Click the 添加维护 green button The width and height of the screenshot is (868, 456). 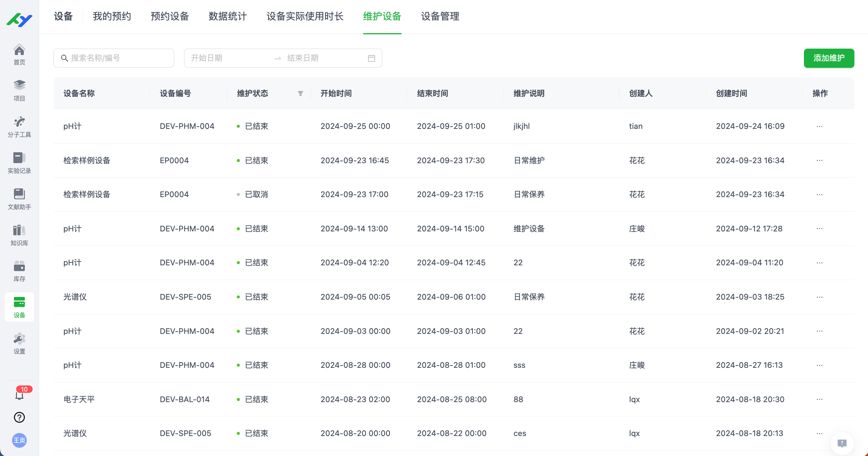[829, 58]
